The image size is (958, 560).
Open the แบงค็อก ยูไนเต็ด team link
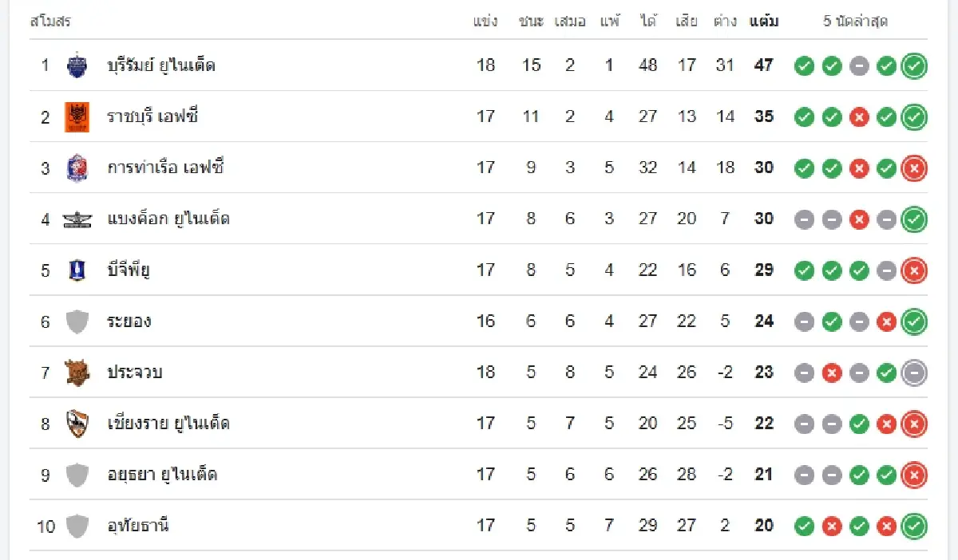click(168, 219)
